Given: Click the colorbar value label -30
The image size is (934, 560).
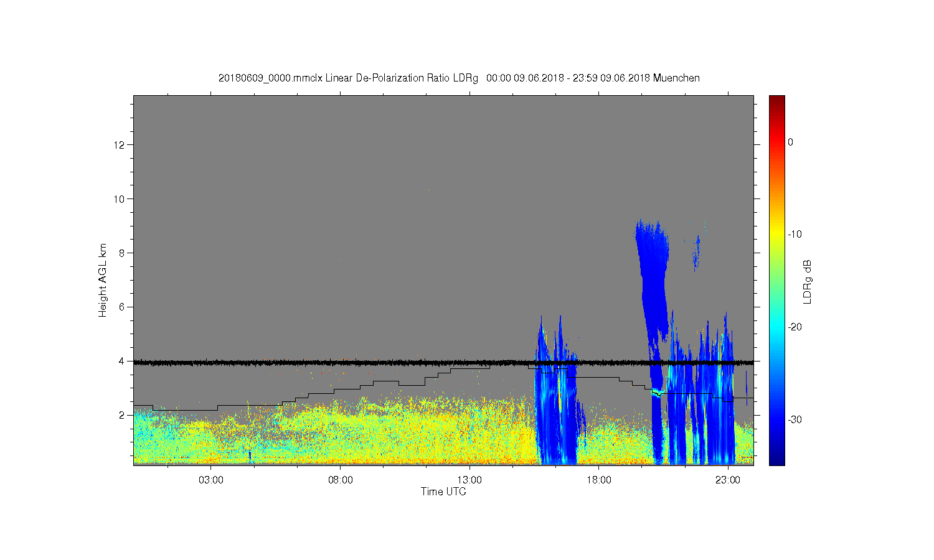Looking at the screenshot, I should (795, 420).
